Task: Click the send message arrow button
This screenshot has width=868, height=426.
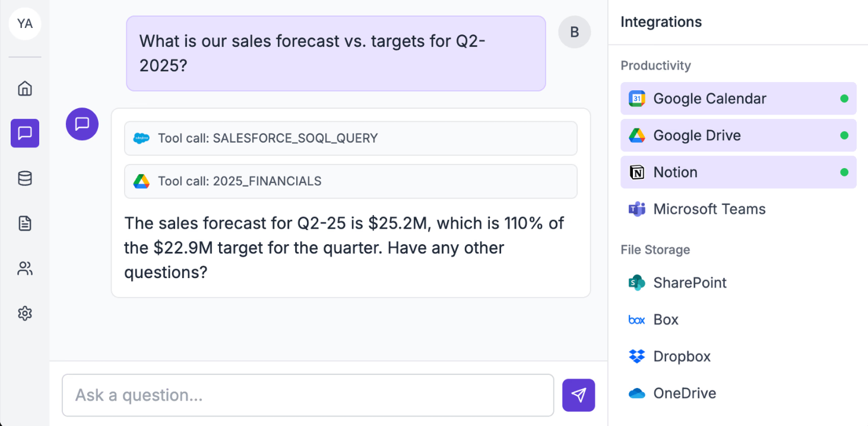Action: pos(578,395)
